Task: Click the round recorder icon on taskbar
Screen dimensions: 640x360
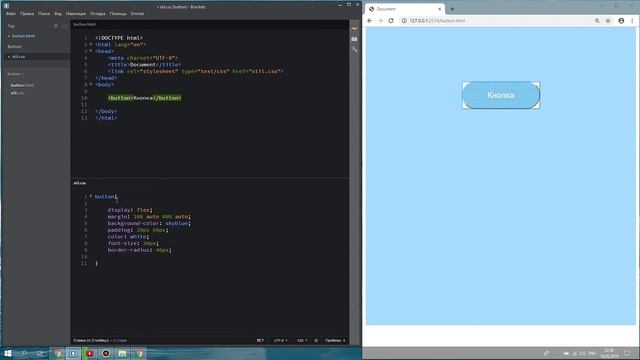Action: click(x=106, y=353)
